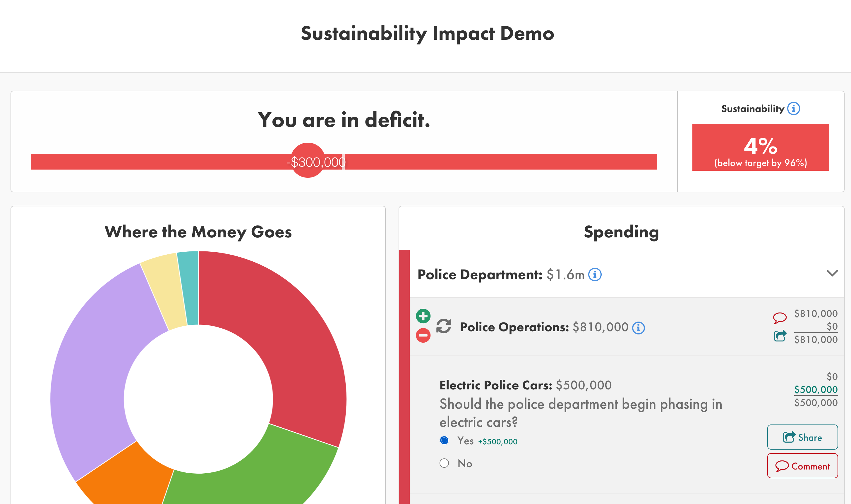851x504 pixels.
Task: Open Police Department info icon
Action: pyautogui.click(x=595, y=275)
